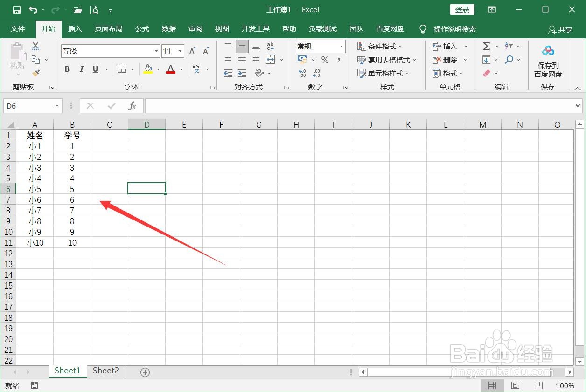Open the fill color bucket icon
The height and width of the screenshot is (392, 586).
pos(148,69)
